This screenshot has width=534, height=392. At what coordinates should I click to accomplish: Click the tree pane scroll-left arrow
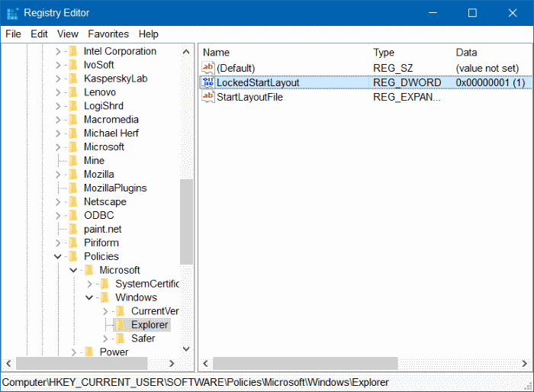coord(9,363)
